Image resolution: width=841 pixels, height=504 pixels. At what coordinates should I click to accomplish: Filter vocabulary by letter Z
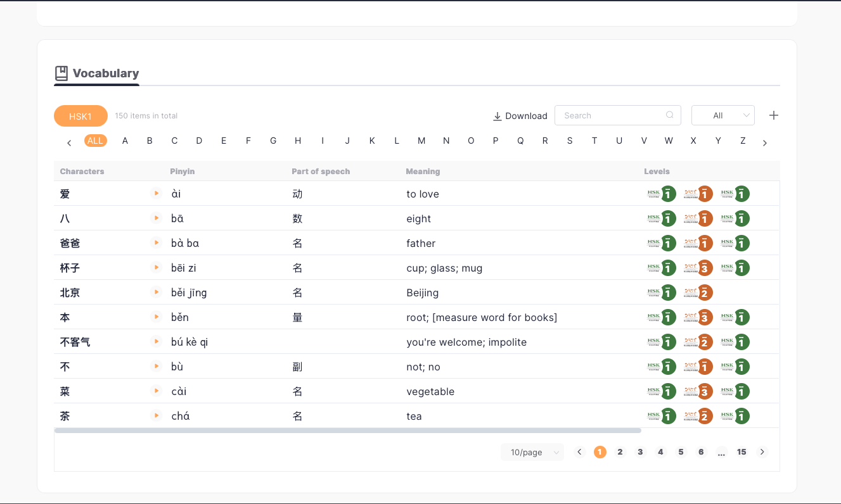click(x=743, y=141)
